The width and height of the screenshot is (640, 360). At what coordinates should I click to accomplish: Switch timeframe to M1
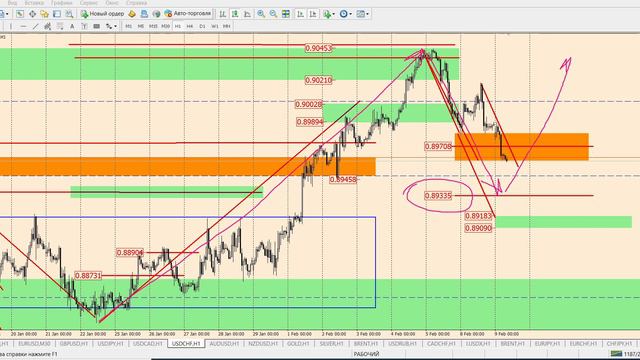click(x=128, y=27)
